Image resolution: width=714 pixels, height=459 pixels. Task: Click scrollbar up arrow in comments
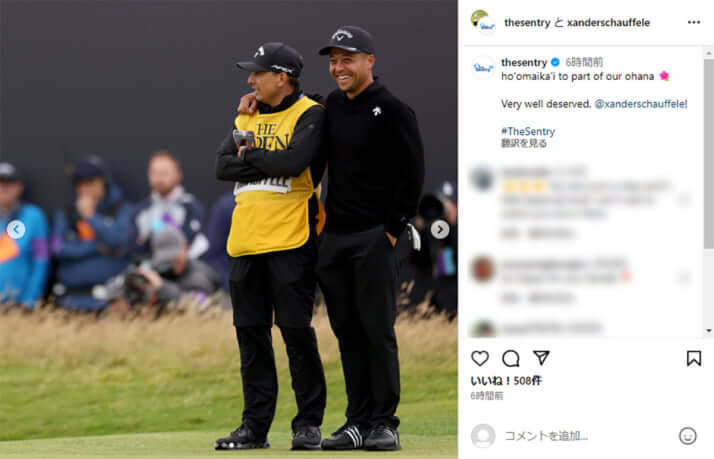click(709, 53)
